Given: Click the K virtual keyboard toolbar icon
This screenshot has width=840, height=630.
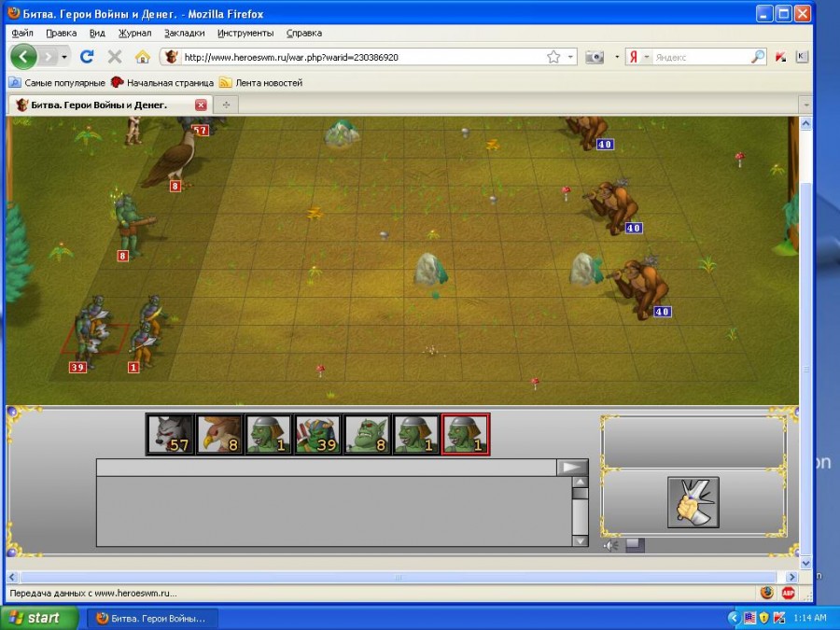Looking at the screenshot, I should (x=802, y=56).
